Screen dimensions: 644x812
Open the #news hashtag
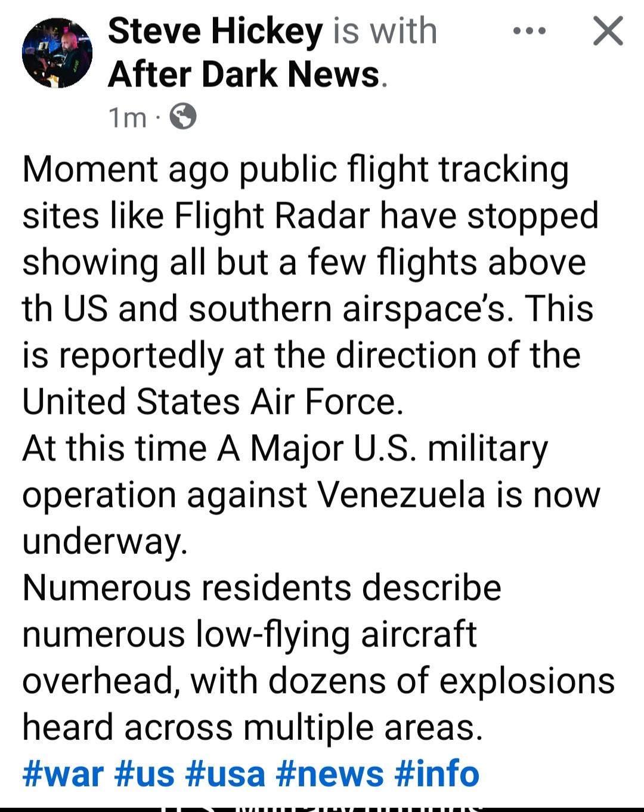pos(329,774)
